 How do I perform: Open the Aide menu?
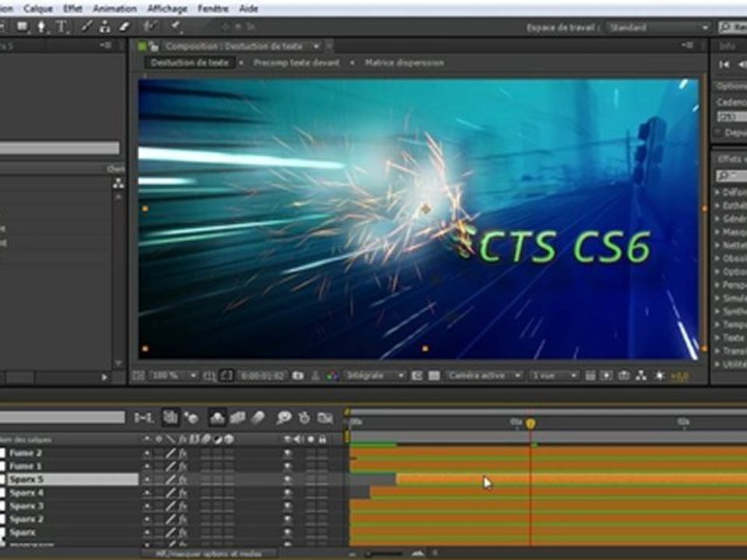tap(249, 9)
